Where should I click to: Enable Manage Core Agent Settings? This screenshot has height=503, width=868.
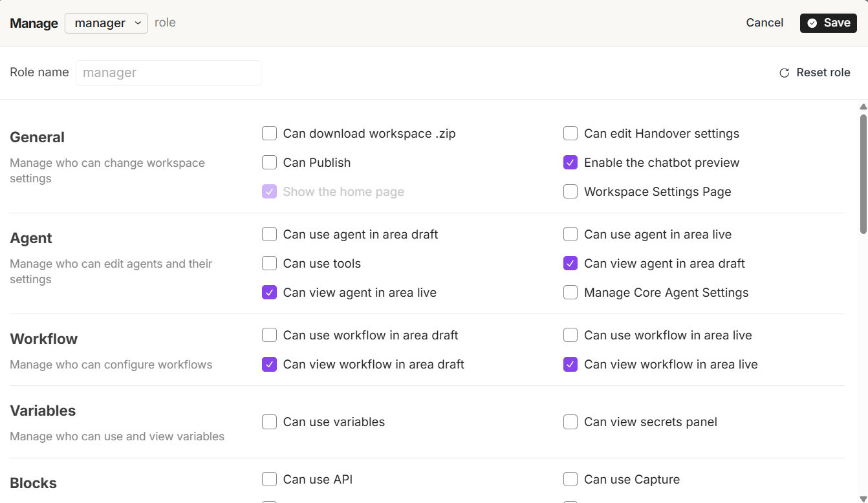(570, 293)
